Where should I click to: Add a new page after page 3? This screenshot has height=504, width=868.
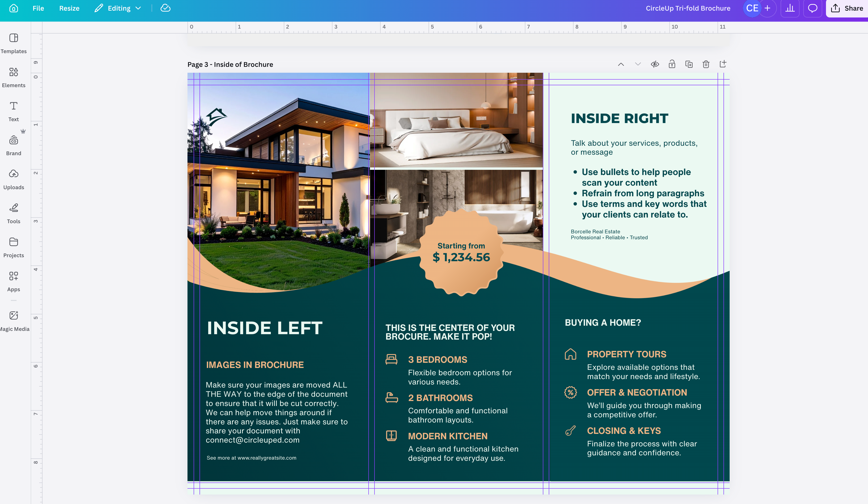pos(723,64)
